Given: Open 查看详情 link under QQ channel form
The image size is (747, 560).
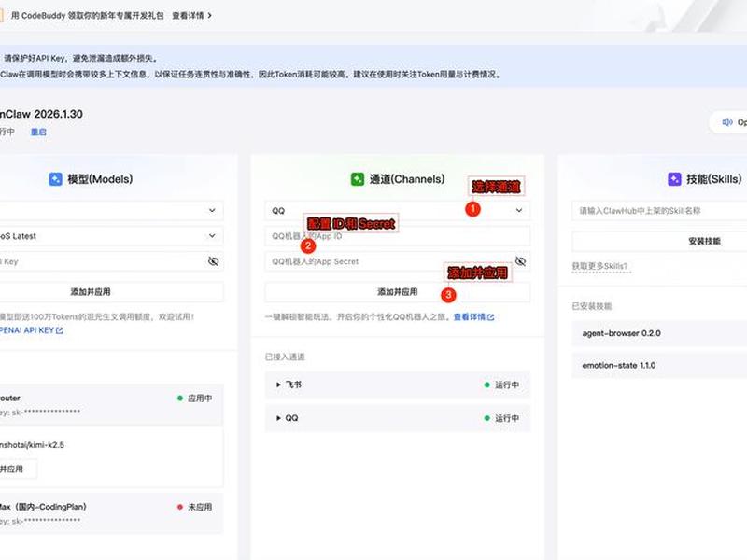Looking at the screenshot, I should pos(470,317).
